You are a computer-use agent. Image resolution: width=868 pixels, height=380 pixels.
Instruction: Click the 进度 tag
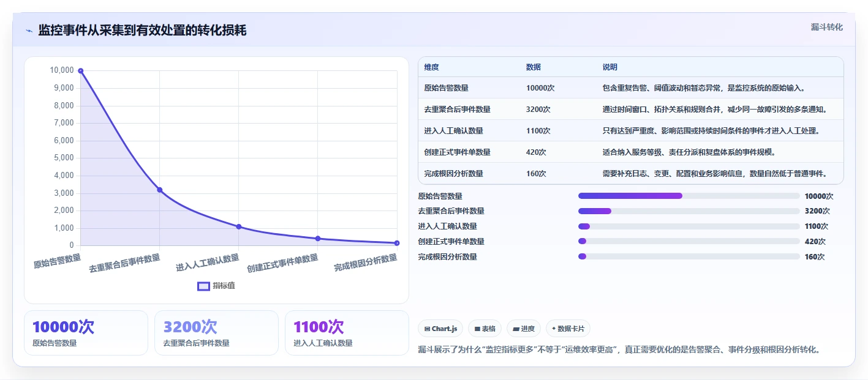click(x=524, y=329)
